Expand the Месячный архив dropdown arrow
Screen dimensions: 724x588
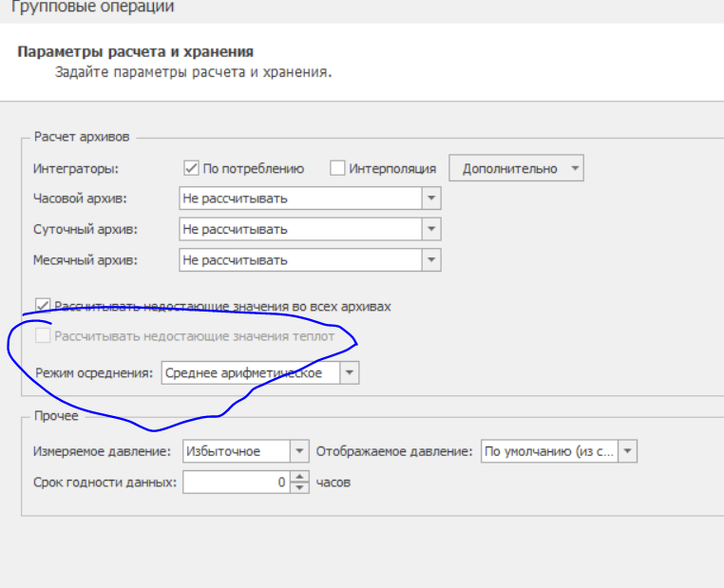point(431,260)
